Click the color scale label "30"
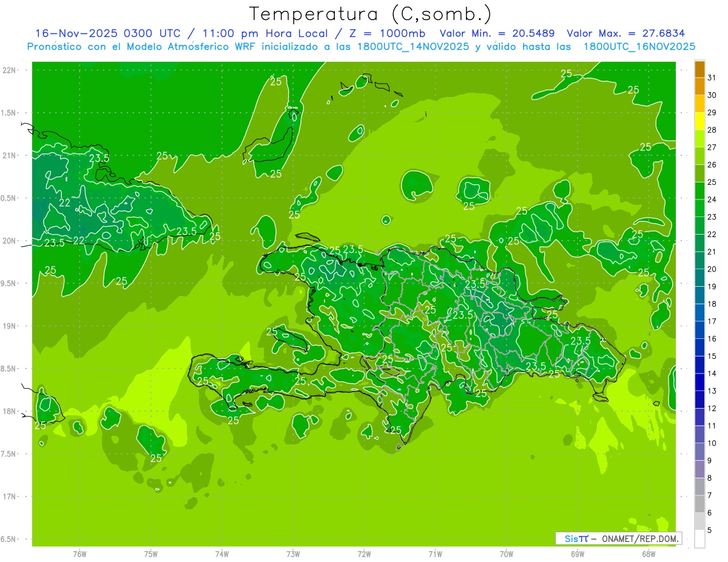This screenshot has width=728, height=562. [x=712, y=95]
